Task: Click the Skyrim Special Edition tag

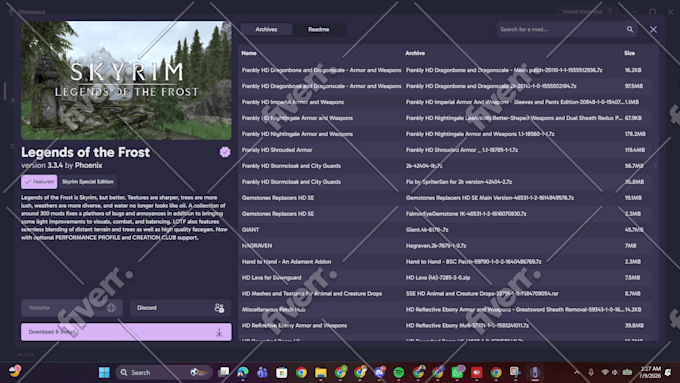Action: (x=88, y=182)
